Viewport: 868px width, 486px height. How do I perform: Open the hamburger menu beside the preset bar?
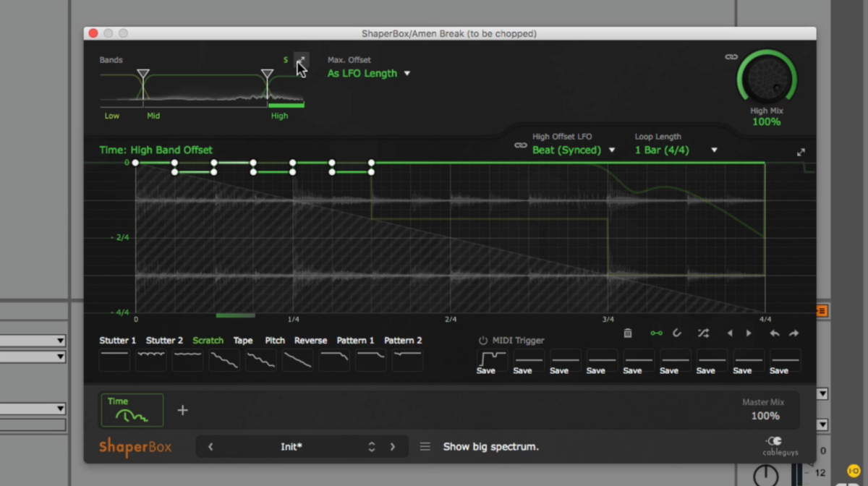[425, 447]
